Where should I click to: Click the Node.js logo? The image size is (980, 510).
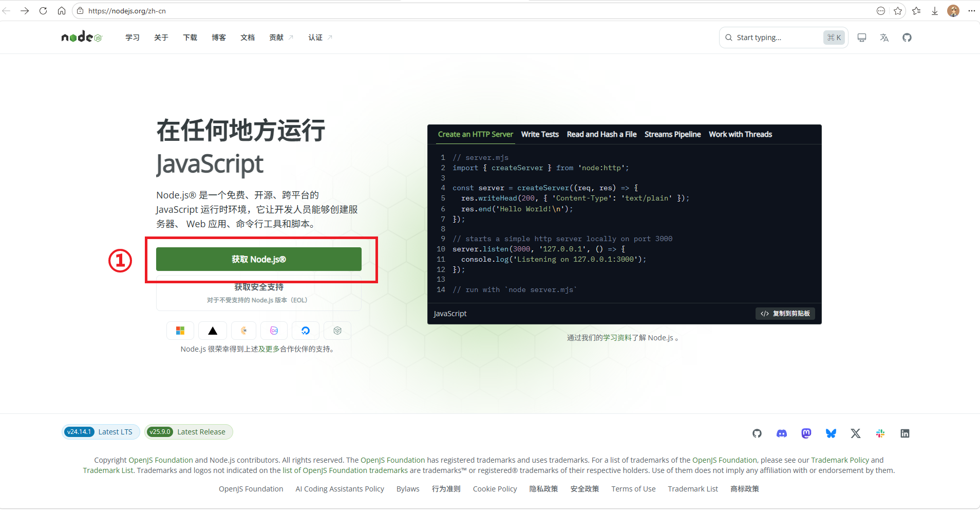[81, 37]
